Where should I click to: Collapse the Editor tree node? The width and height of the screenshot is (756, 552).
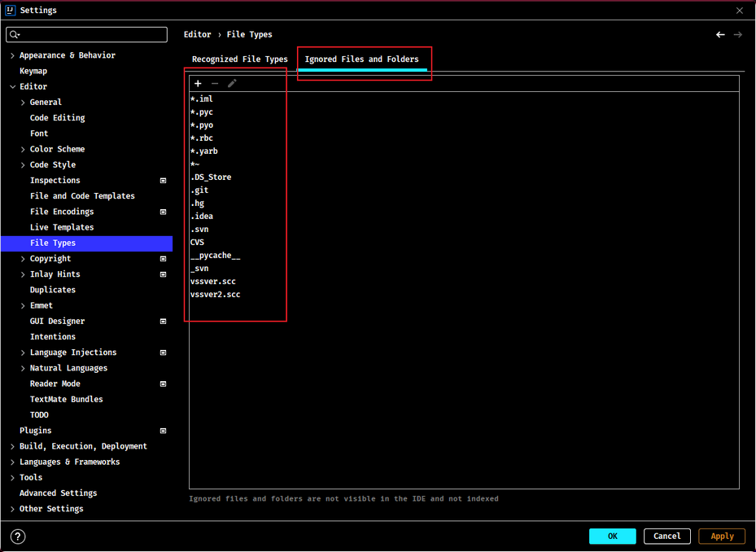[x=12, y=87]
